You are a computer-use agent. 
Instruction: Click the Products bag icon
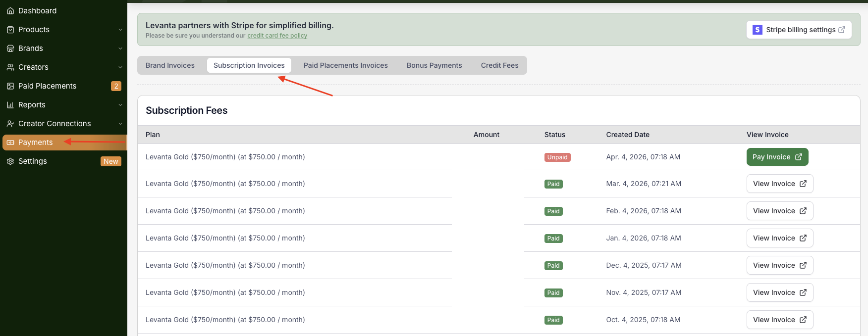[10, 30]
